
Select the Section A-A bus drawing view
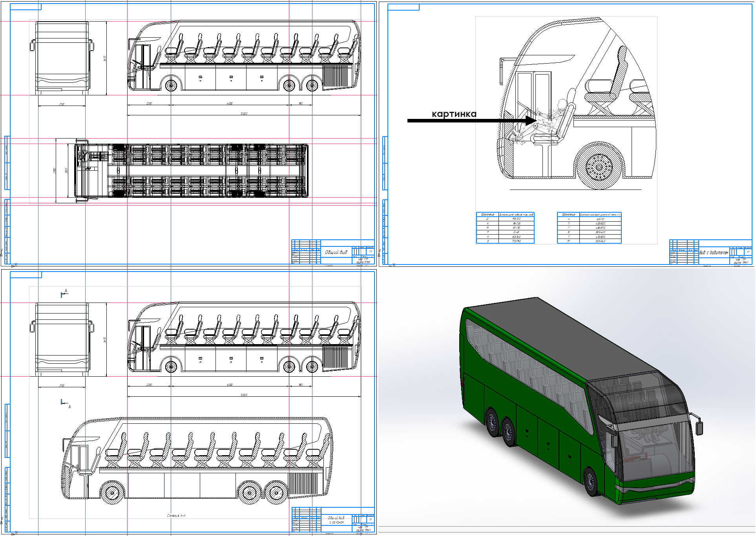pyautogui.click(x=197, y=461)
